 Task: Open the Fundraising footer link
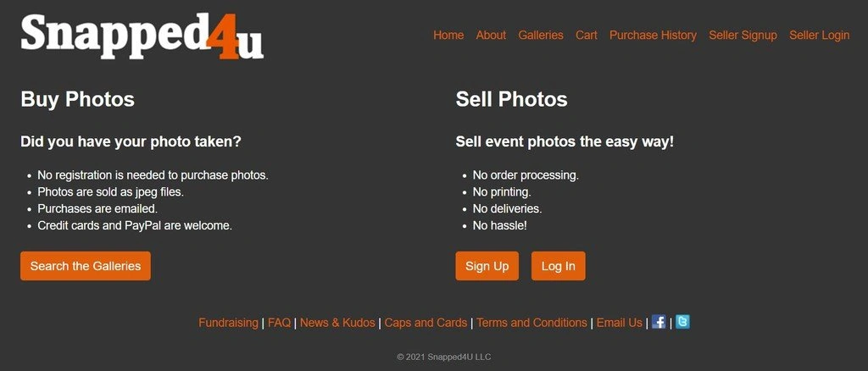point(228,323)
